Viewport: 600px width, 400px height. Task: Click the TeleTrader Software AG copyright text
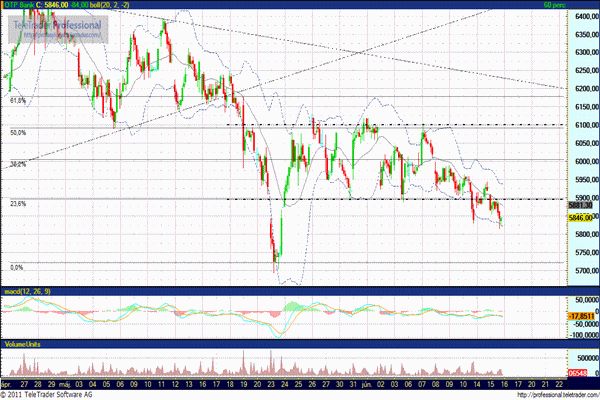(x=60, y=394)
